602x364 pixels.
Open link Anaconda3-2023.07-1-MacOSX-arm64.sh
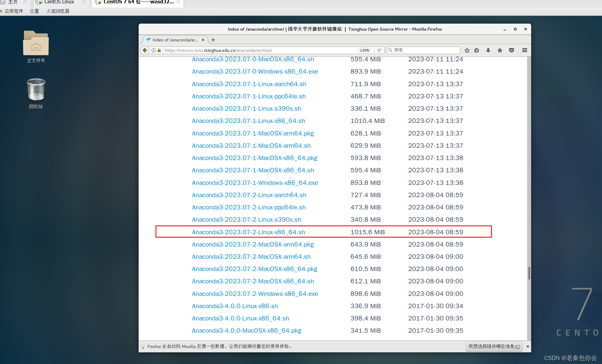click(x=251, y=146)
